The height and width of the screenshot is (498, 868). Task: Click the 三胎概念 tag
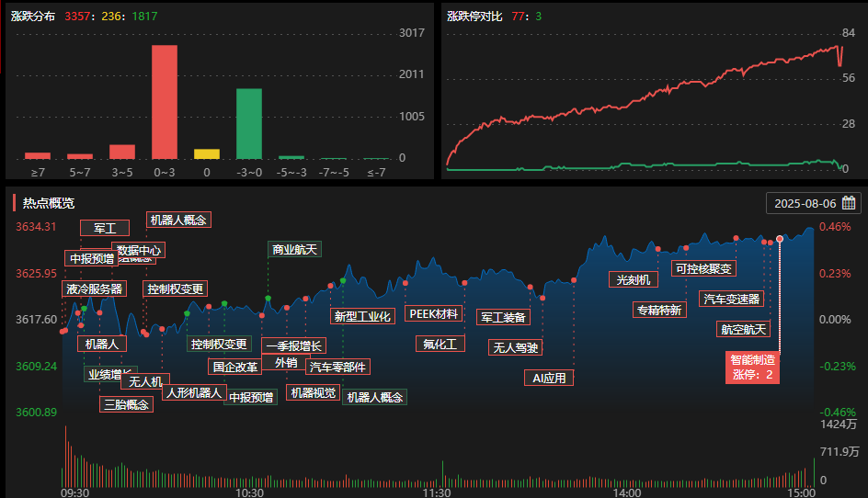pos(127,404)
